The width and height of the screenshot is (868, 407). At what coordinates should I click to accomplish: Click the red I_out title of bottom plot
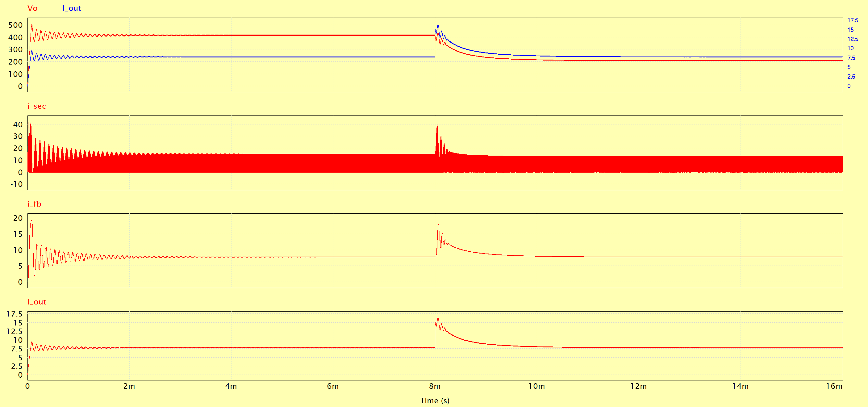pos(37,302)
